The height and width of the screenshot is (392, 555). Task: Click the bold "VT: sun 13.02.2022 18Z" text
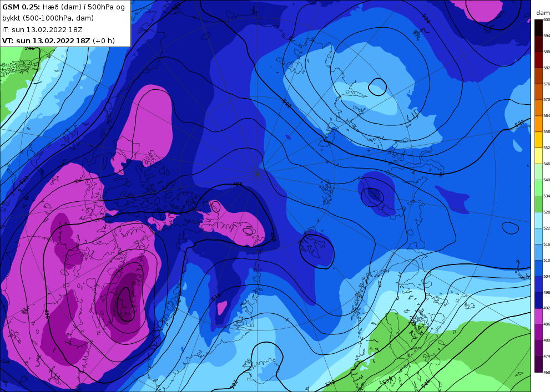click(x=47, y=40)
